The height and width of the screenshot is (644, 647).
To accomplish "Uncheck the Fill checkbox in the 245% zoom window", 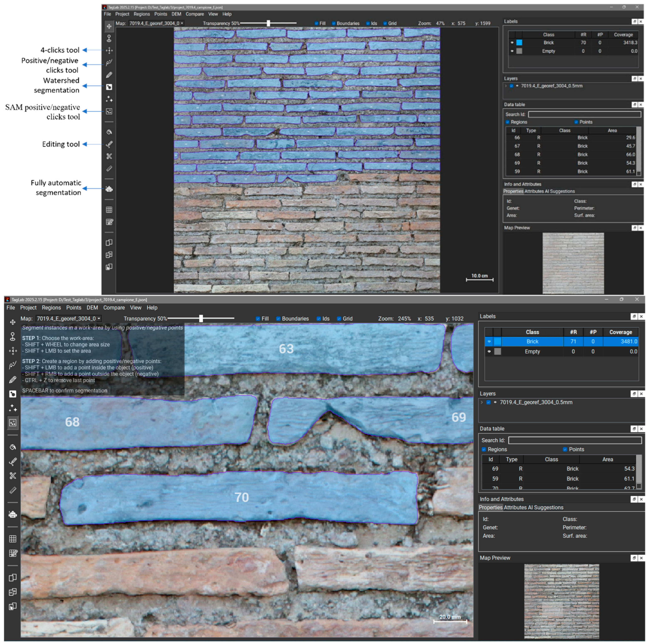I will click(x=258, y=318).
